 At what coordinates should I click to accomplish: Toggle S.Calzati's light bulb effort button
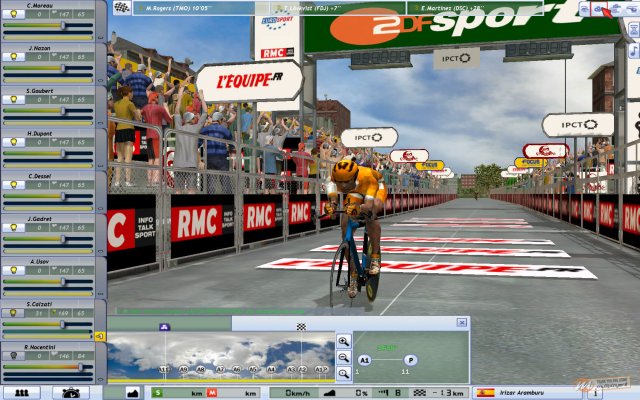[13, 313]
